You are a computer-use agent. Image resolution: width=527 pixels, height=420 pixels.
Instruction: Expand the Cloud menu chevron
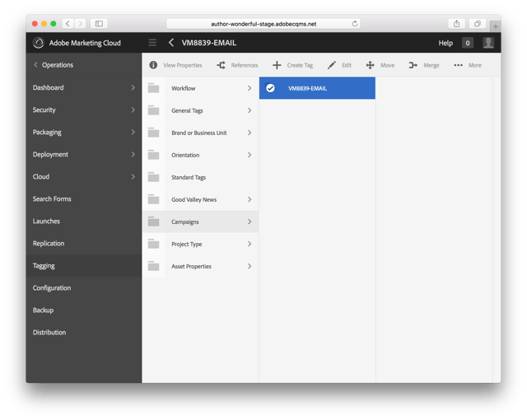[x=133, y=176]
